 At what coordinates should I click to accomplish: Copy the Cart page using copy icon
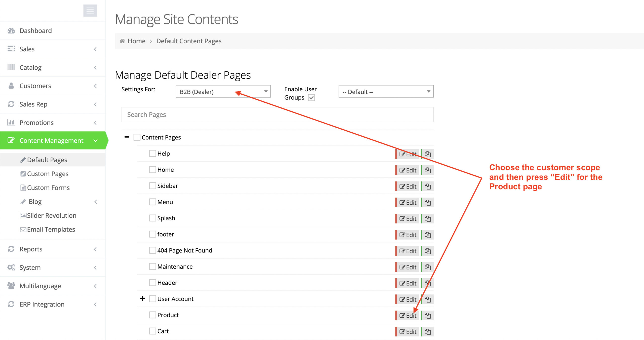click(x=427, y=332)
